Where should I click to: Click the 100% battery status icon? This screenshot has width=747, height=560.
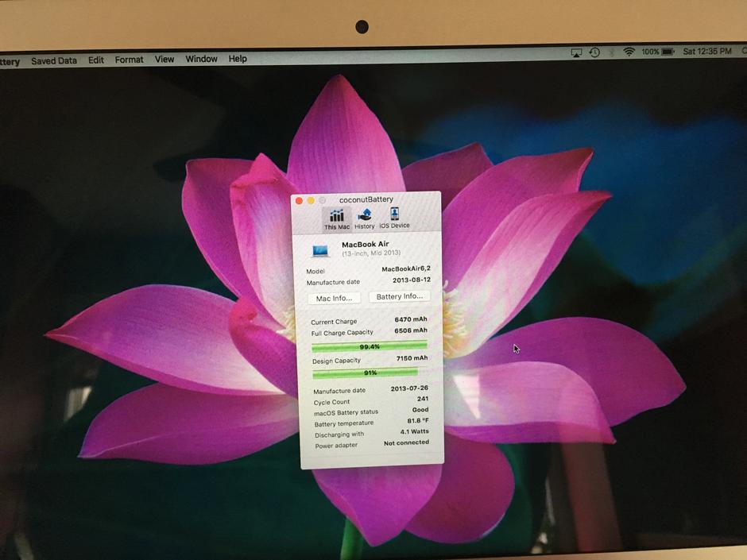657,52
